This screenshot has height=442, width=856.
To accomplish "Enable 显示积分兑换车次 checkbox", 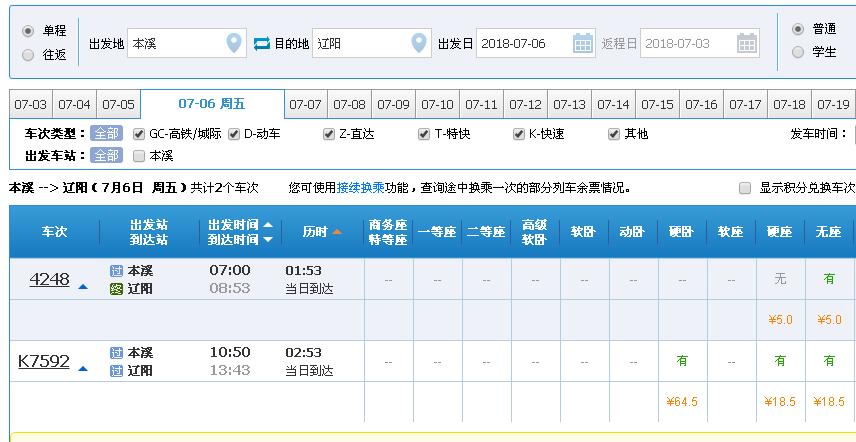I will 745,188.
